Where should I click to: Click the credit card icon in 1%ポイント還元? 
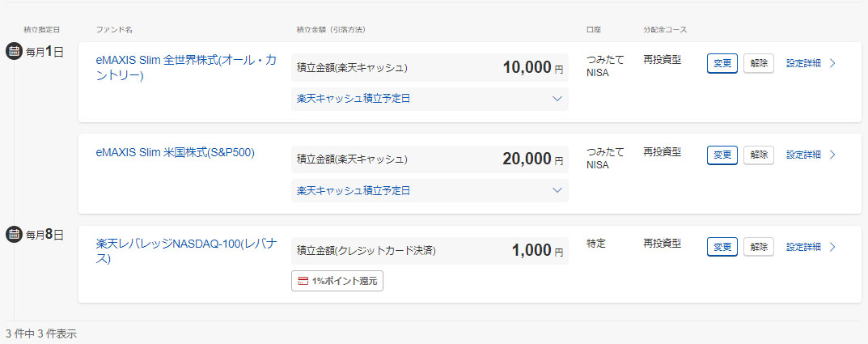click(x=303, y=281)
